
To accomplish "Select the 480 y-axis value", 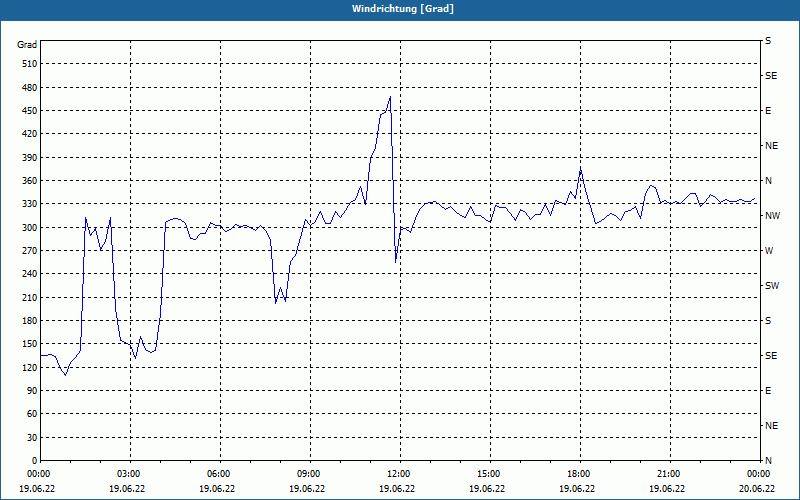I will 30,87.
